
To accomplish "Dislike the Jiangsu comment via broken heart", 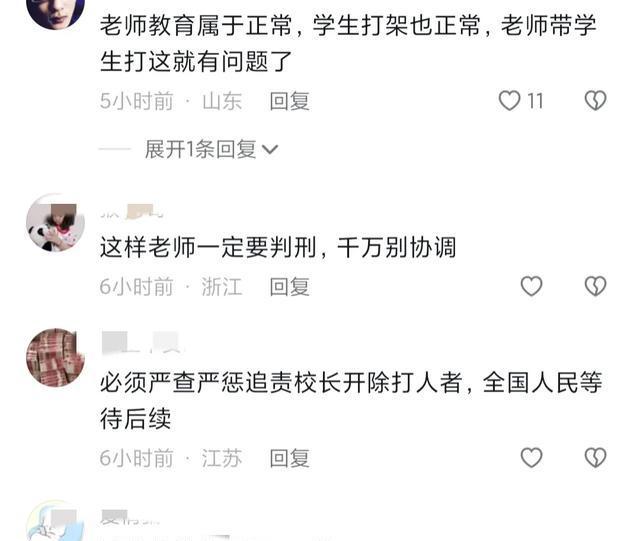I will point(596,457).
